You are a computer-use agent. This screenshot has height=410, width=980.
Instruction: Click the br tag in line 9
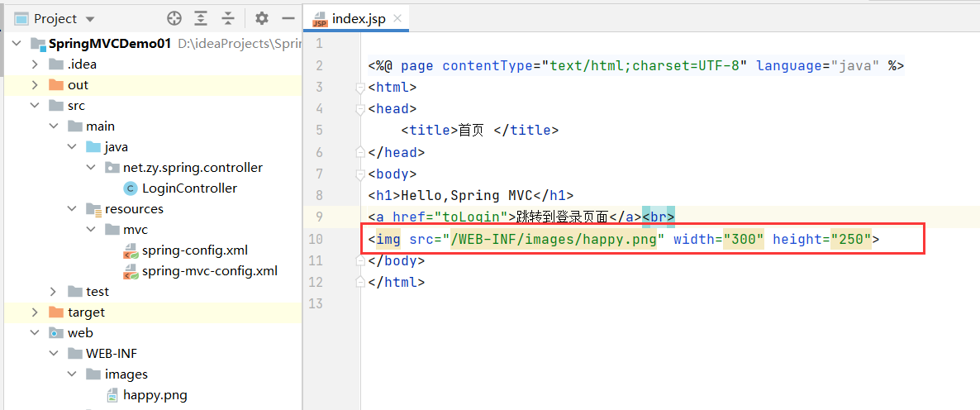(658, 217)
